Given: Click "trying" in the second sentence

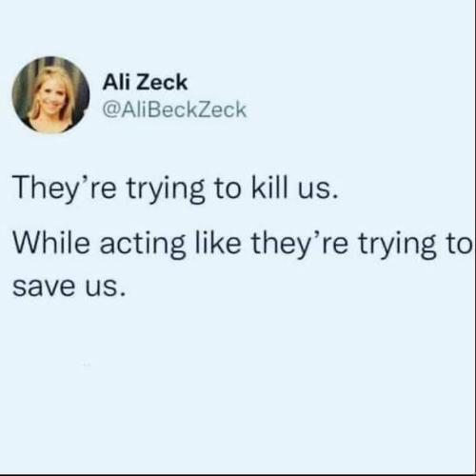Looking at the screenshot, I should [x=397, y=247].
